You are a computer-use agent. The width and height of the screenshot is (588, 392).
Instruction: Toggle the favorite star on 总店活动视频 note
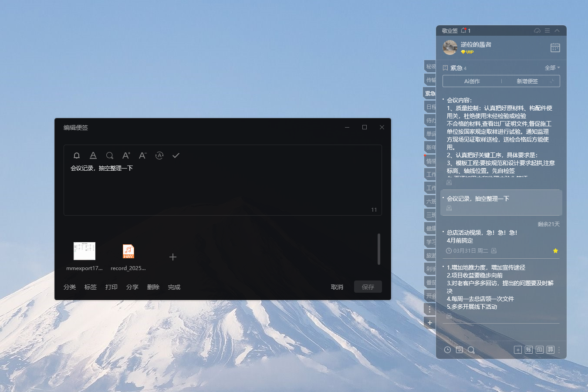[555, 251]
